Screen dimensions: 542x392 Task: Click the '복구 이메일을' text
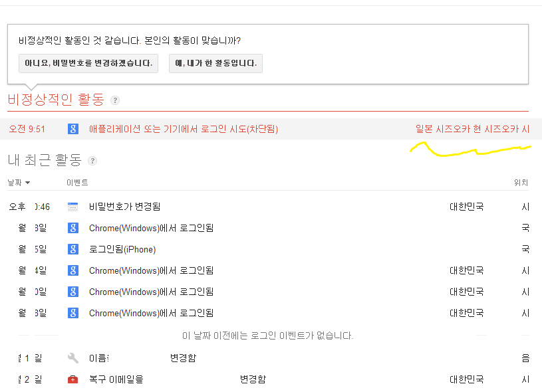click(x=116, y=379)
